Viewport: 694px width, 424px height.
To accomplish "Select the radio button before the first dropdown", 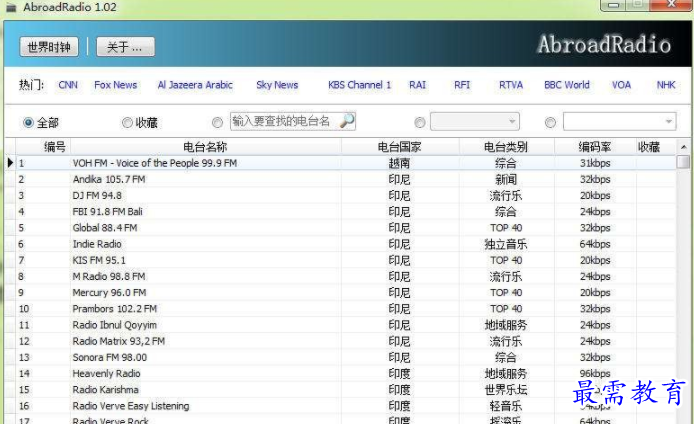I will click(419, 122).
